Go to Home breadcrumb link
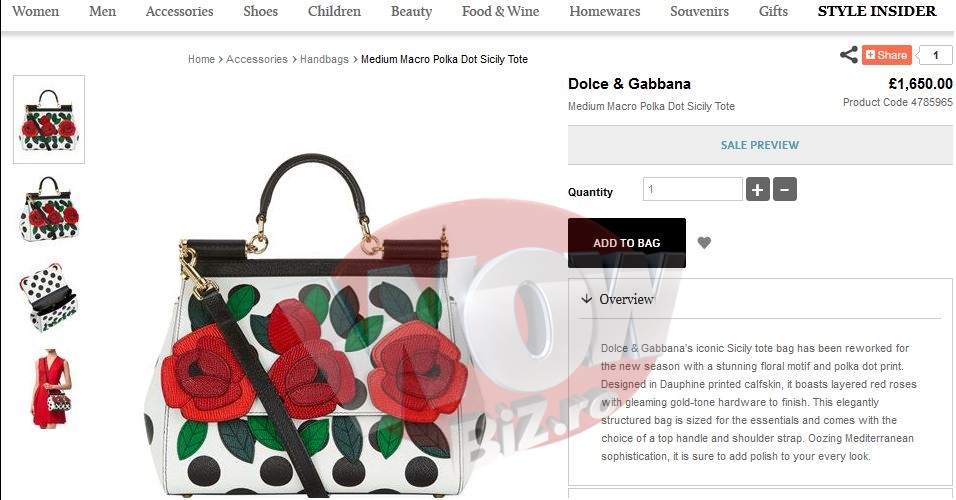Image resolution: width=956 pixels, height=500 pixels. coord(201,59)
